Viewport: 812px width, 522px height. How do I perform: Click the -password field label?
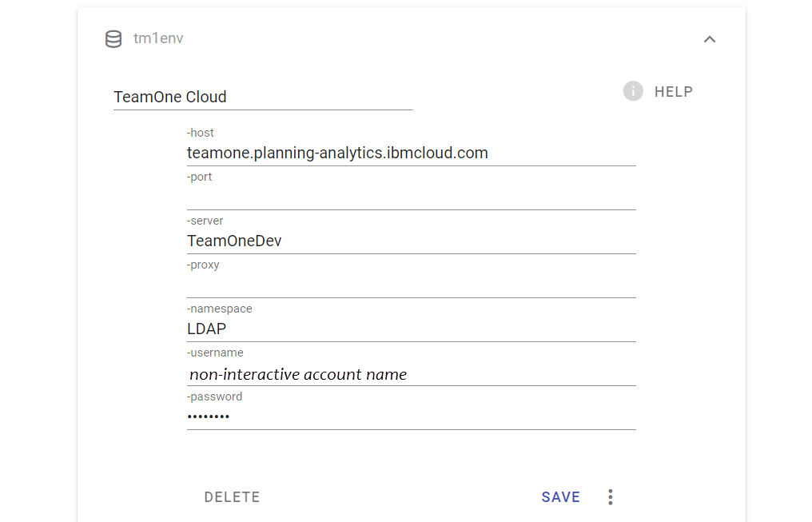click(x=214, y=396)
